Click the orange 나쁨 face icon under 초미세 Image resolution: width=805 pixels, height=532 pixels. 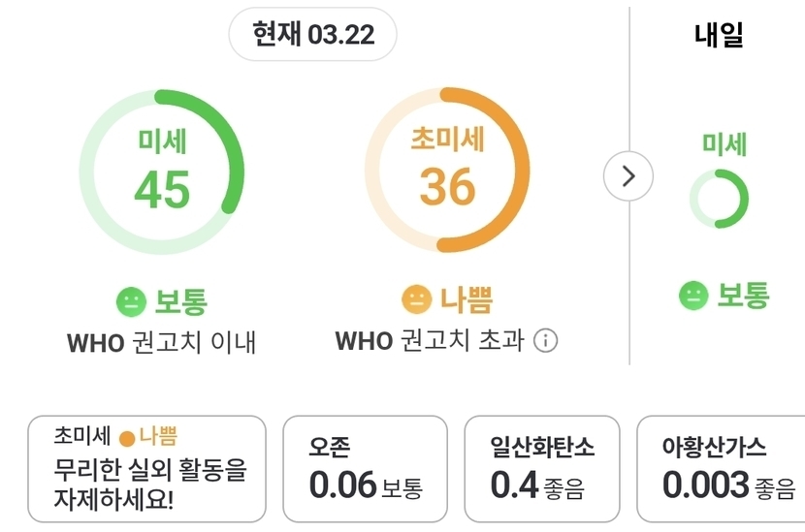click(416, 300)
